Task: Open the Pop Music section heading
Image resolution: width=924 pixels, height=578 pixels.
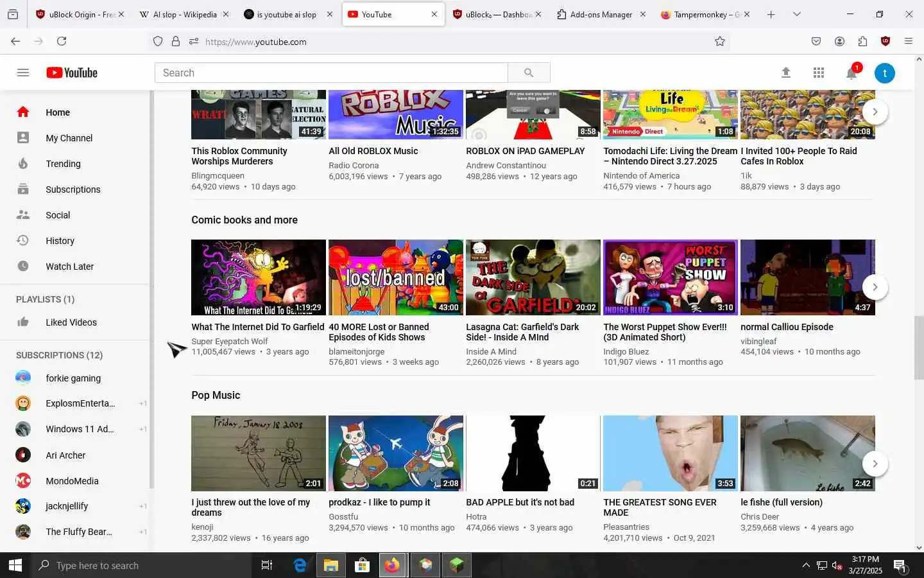Action: point(216,395)
